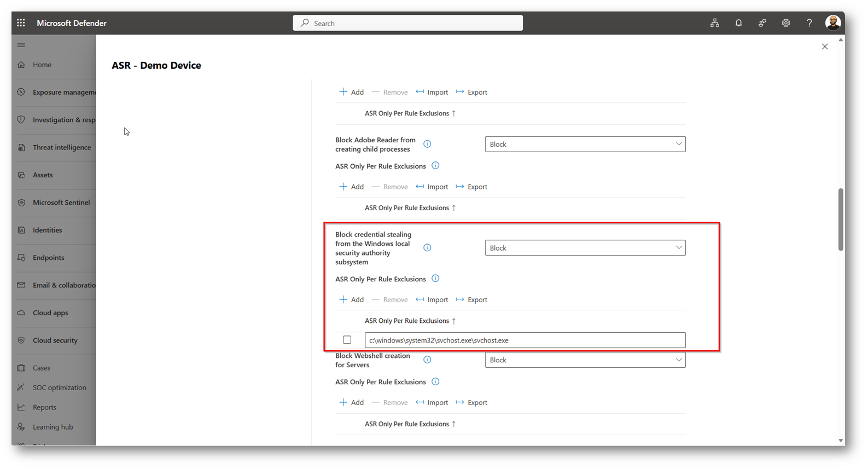Screen dimensions: 868x469
Task: Click the svchost.exe exclusion path field
Action: tap(524, 340)
